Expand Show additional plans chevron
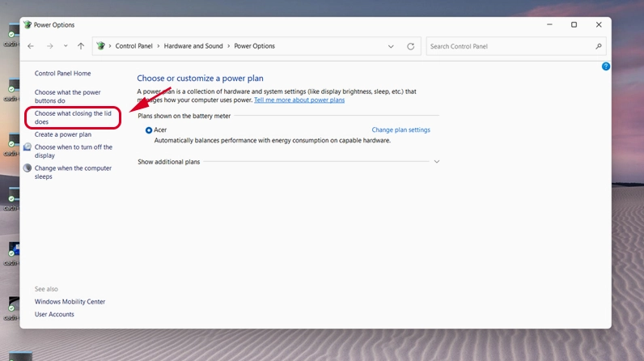The image size is (644, 361). [437, 162]
